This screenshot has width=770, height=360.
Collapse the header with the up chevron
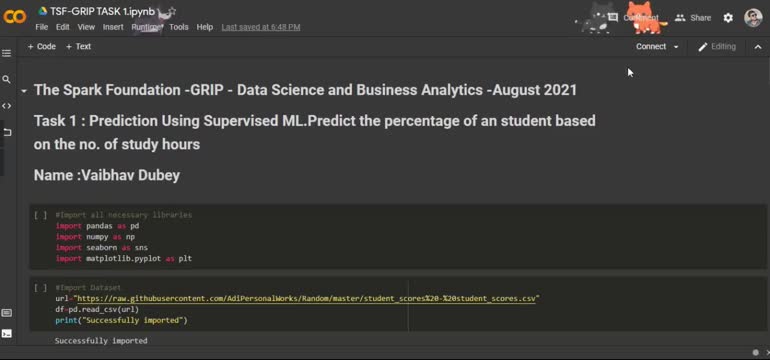[x=758, y=47]
